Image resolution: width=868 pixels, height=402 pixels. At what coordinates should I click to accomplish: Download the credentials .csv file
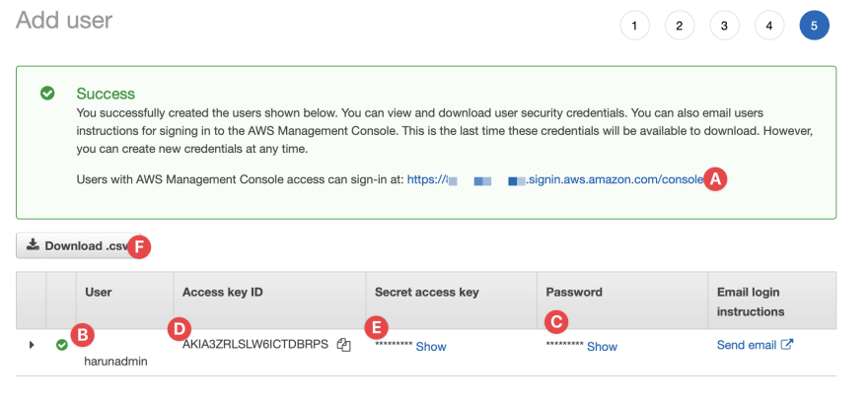click(x=78, y=245)
